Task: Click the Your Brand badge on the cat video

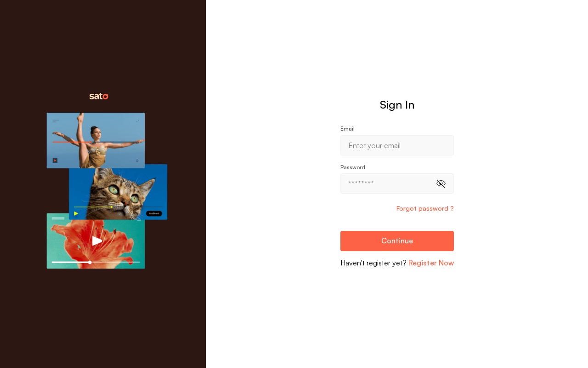Action: click(x=154, y=213)
